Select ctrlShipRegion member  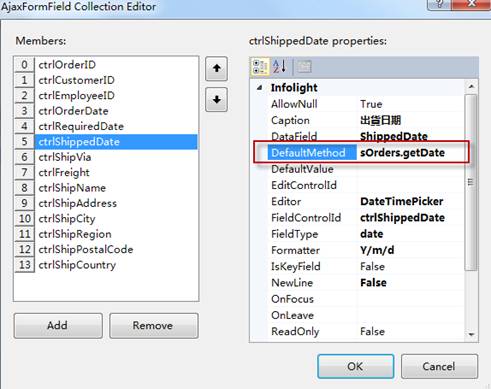click(106, 234)
